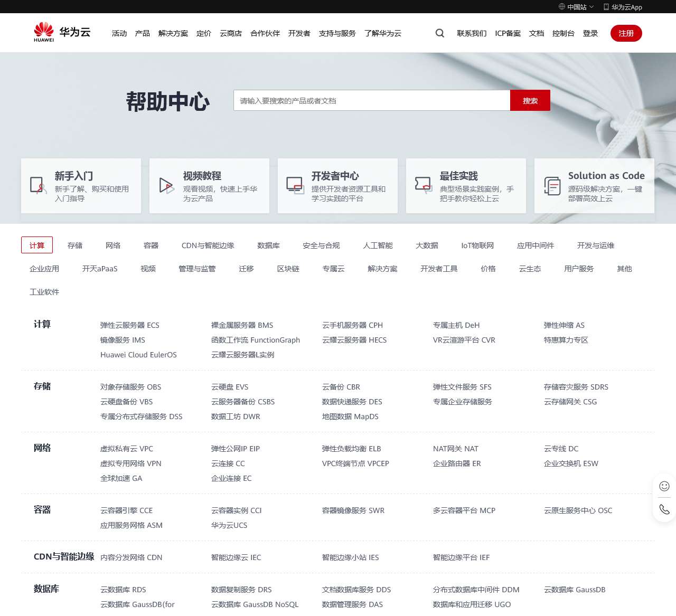The image size is (676, 616).
Task: Click the Huawei Cloud logo
Action: (x=62, y=32)
